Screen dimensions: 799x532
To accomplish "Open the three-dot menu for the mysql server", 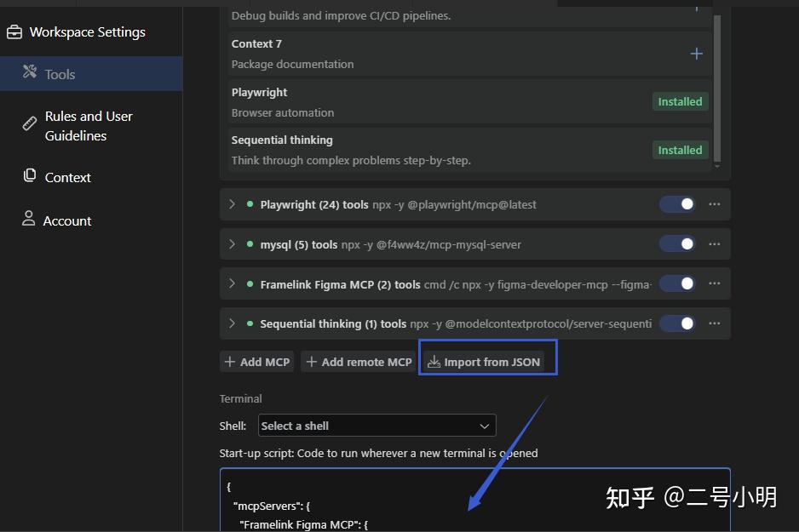I will pos(715,243).
